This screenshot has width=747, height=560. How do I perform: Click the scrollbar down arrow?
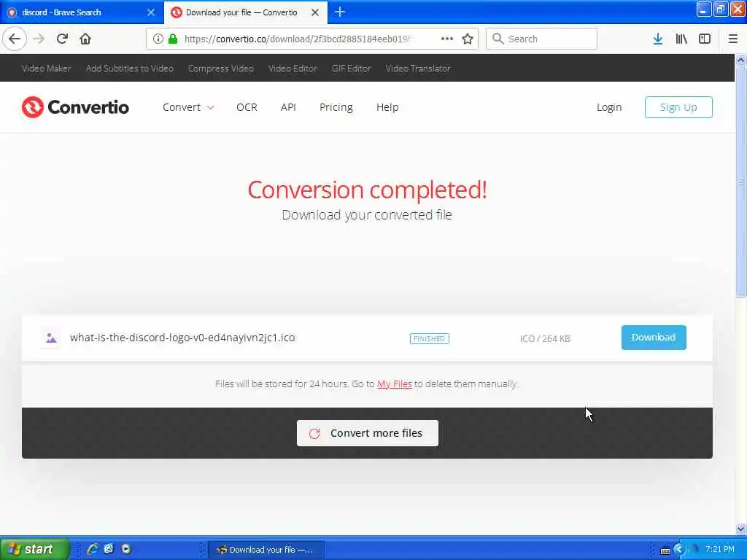[741, 529]
